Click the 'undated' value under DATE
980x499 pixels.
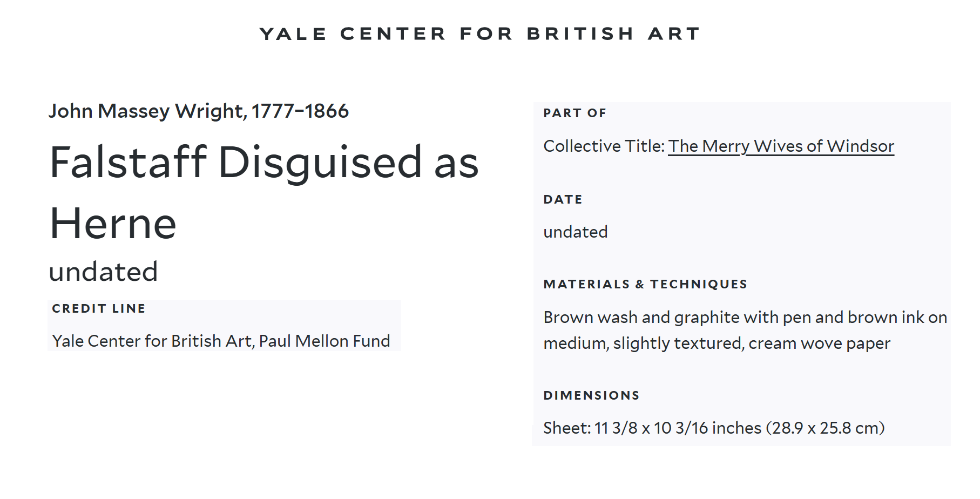[x=575, y=232]
